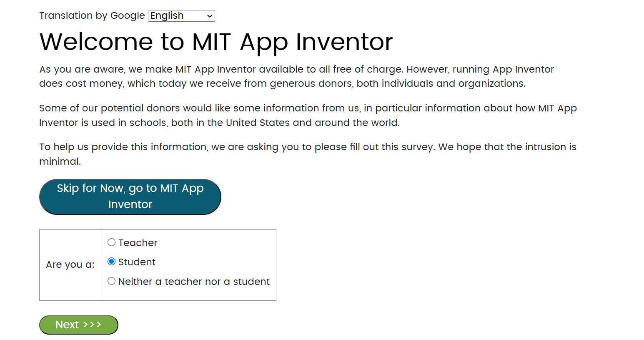Viewport: 644px width, 340px height.
Task: Choose the Neither a teacher nor a student radio
Action: pyautogui.click(x=111, y=281)
